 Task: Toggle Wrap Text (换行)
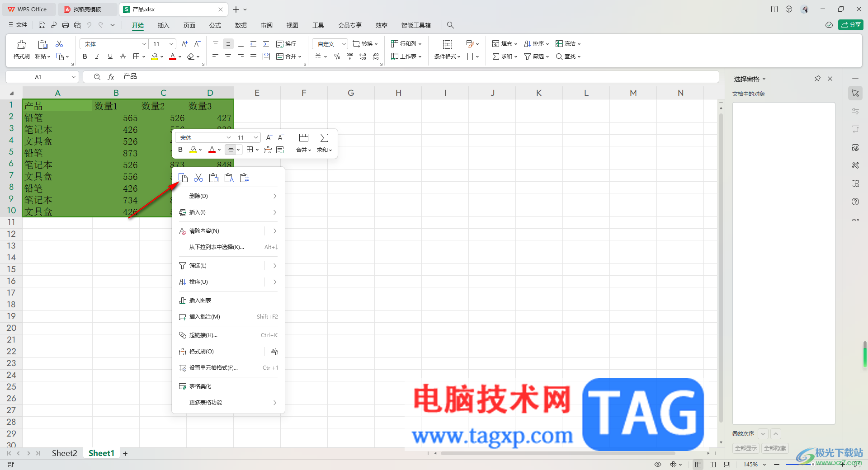286,44
